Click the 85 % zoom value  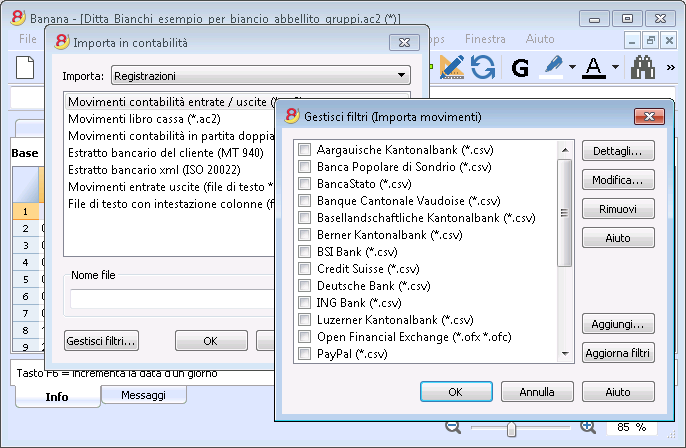[x=632, y=427]
